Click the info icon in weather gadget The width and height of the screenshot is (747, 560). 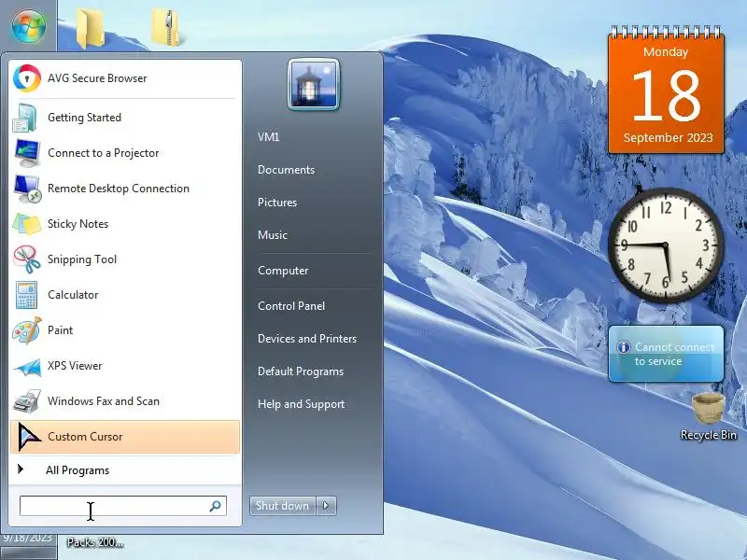[x=624, y=347]
